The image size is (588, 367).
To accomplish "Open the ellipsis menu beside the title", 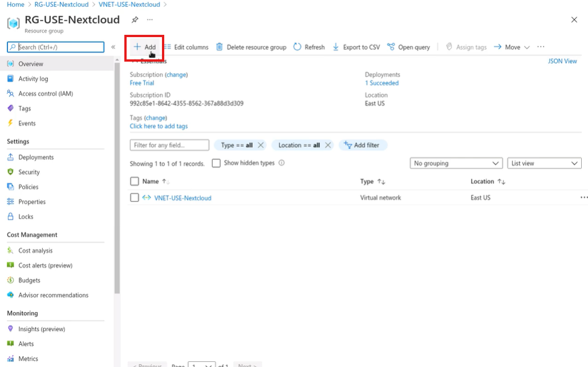I will click(x=149, y=19).
